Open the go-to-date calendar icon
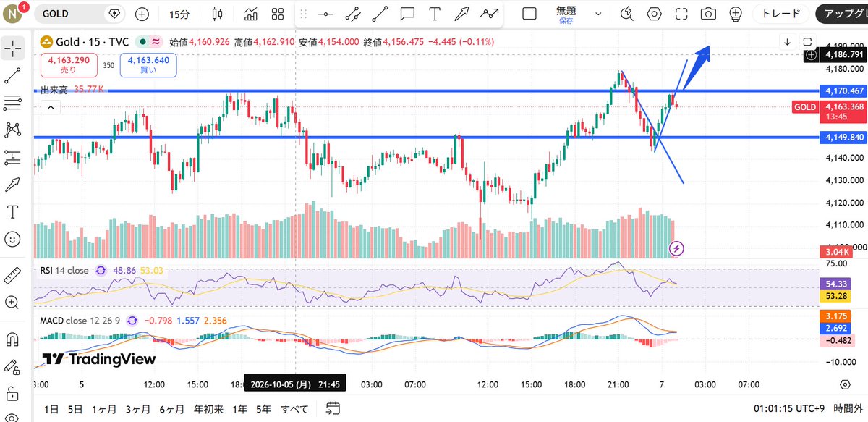 [333, 408]
